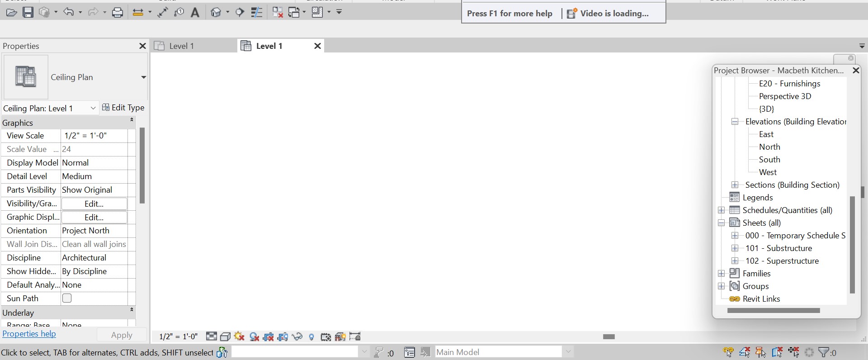Expand the Sections (Building Section) node

coord(735,185)
